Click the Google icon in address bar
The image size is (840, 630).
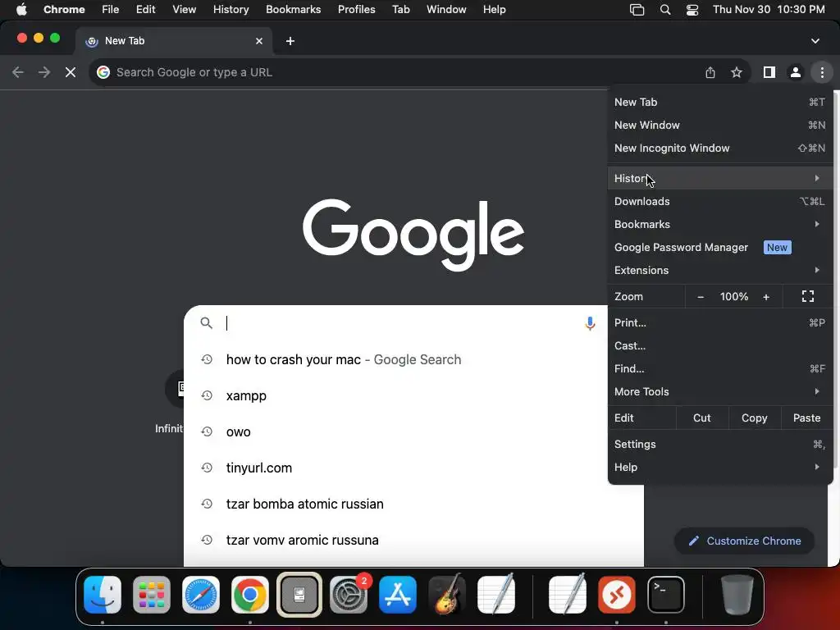pos(103,72)
